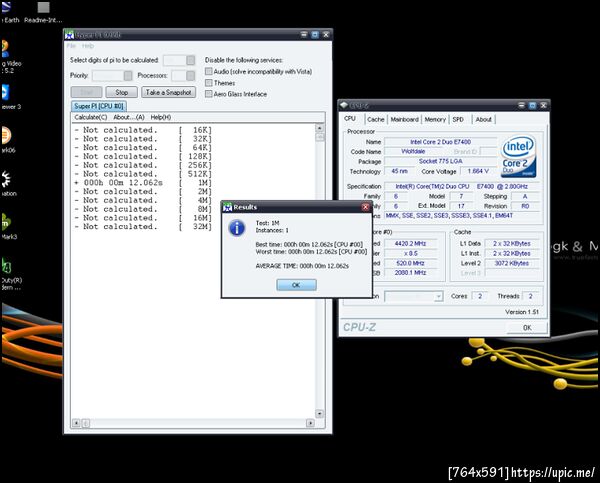Open digits of pi dropdown
This screenshot has height=483, width=600.
[x=190, y=60]
